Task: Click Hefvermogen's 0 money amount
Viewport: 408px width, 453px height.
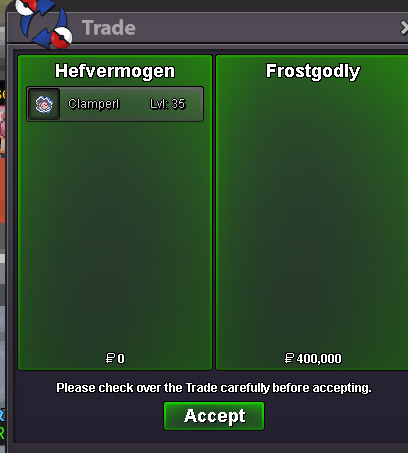Action: (x=121, y=359)
